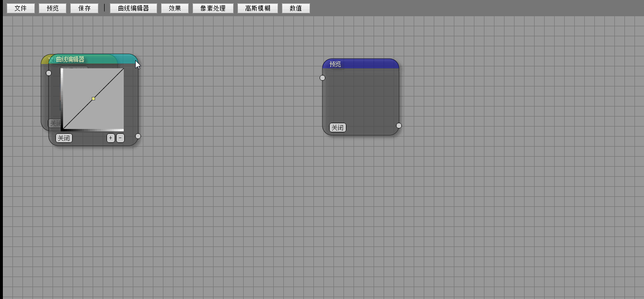Select the 曲线编辑器 node title bar
The width and height of the screenshot is (644, 299).
(94, 59)
